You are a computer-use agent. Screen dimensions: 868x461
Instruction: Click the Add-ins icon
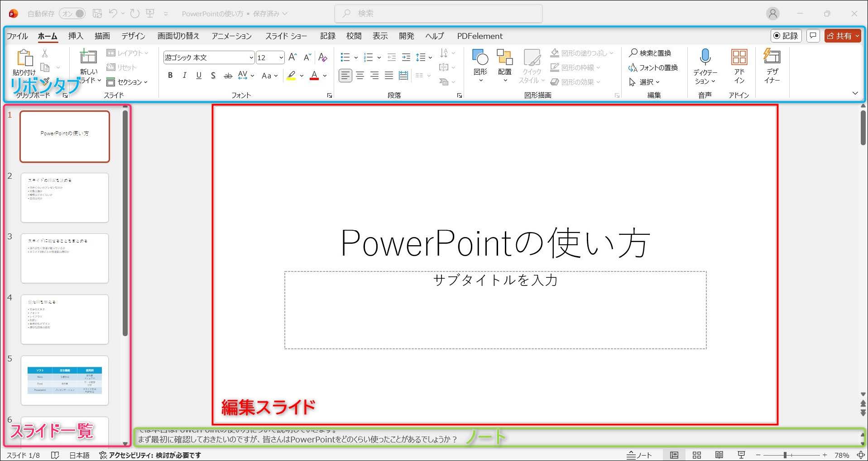tap(739, 57)
